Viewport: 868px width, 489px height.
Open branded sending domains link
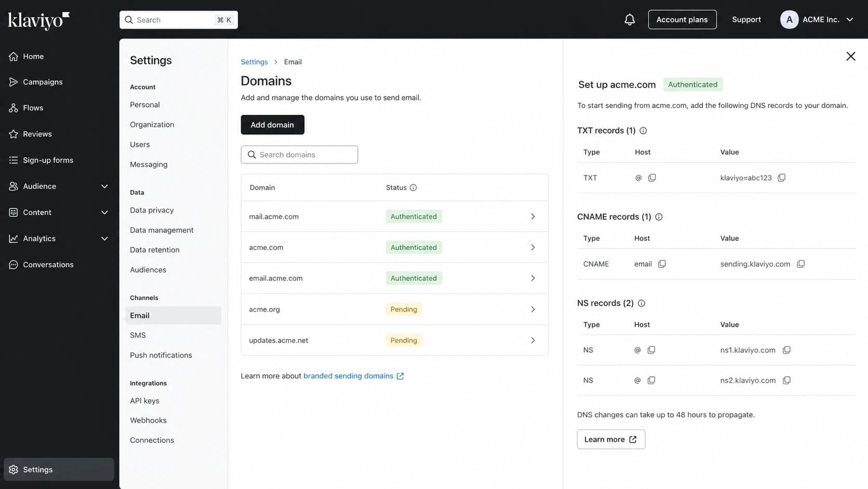point(354,376)
